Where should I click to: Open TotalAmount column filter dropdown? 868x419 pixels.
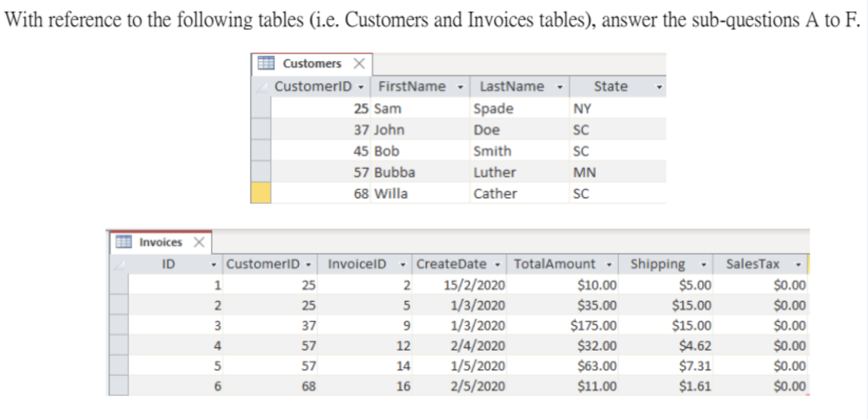(609, 264)
